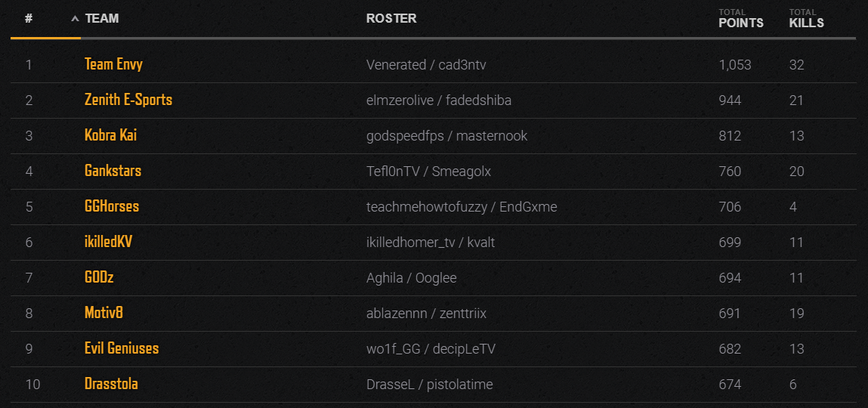Viewport: 868px width, 408px height.
Task: Open the Zenith E-Sports team link
Action: [x=128, y=100]
